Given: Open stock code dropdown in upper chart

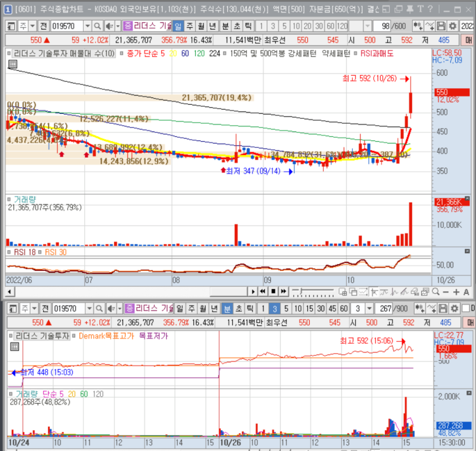Looking at the screenshot, I should 87,26.
